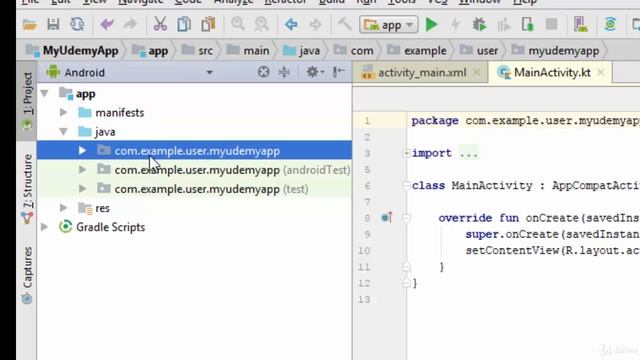Screen dimensions: 640x360
Task: Click the Synchronize toolbar icon
Action: click(77, 24)
